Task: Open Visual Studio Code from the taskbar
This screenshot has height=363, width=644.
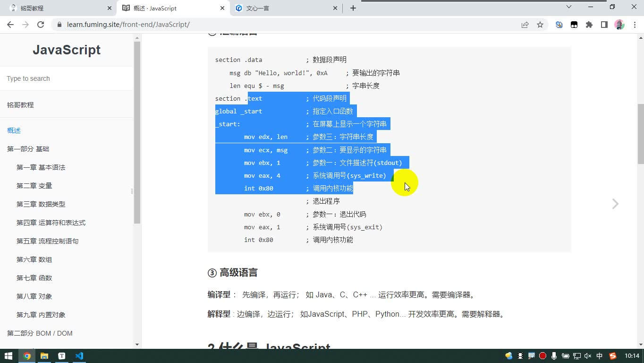Action: point(79,356)
